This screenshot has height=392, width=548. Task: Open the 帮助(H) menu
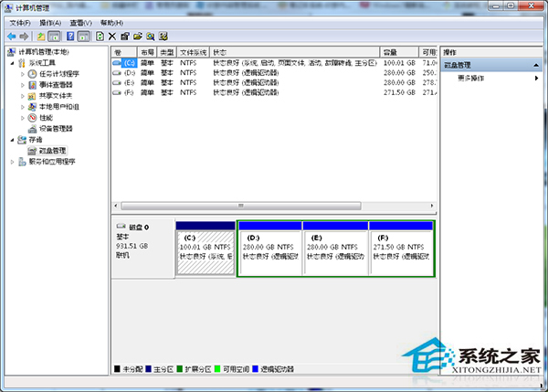(x=111, y=23)
